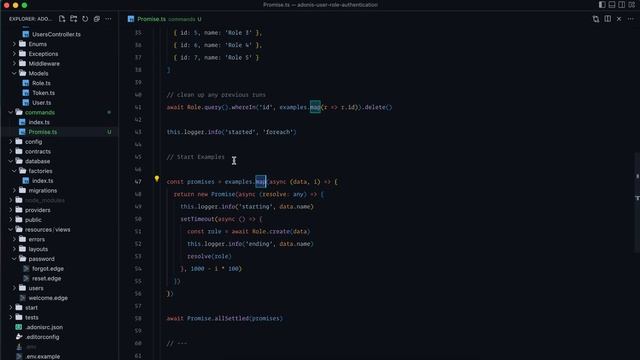Collapse the password folder

click(14, 259)
